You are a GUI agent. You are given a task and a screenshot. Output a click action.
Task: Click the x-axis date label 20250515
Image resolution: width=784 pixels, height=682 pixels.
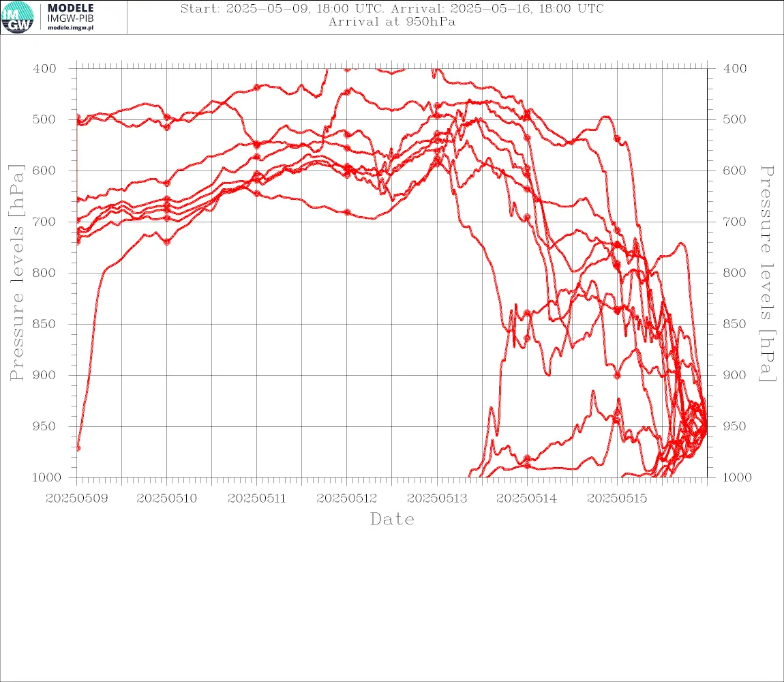coord(617,499)
